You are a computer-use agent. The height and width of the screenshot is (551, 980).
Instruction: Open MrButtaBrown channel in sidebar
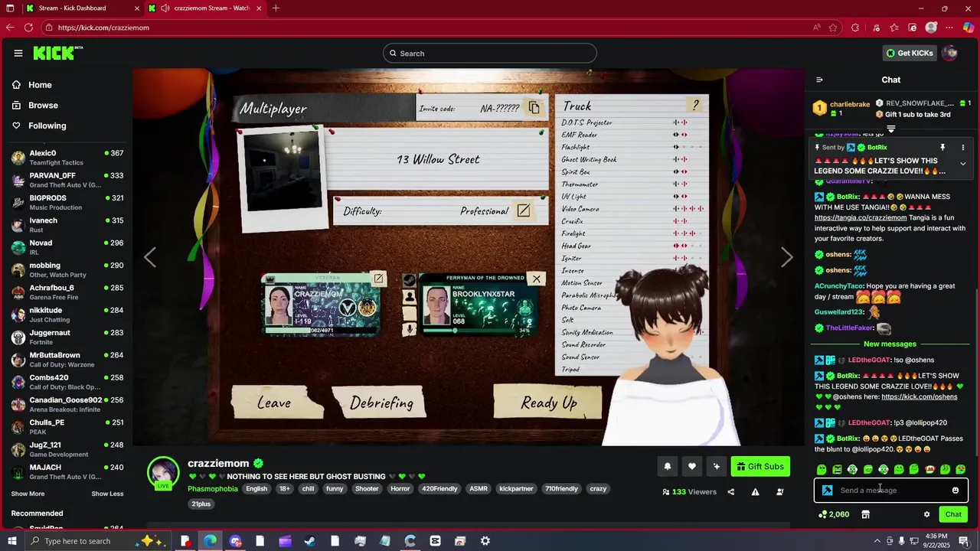[67, 360]
